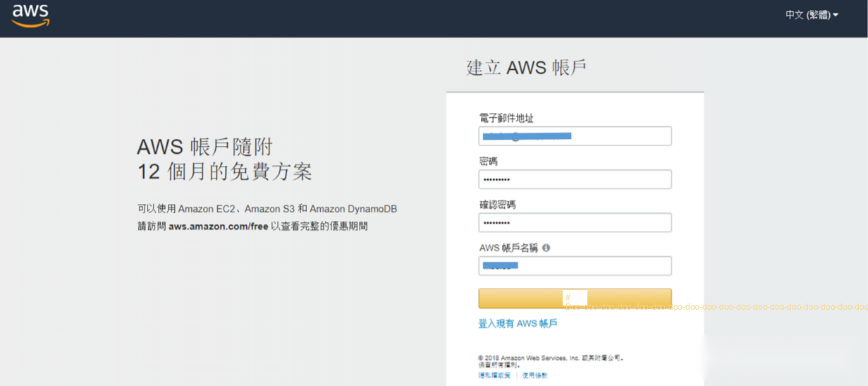Viewport: 868px width, 386px height.
Task: Click the 電子郵件地址 email input field
Action: (x=575, y=136)
